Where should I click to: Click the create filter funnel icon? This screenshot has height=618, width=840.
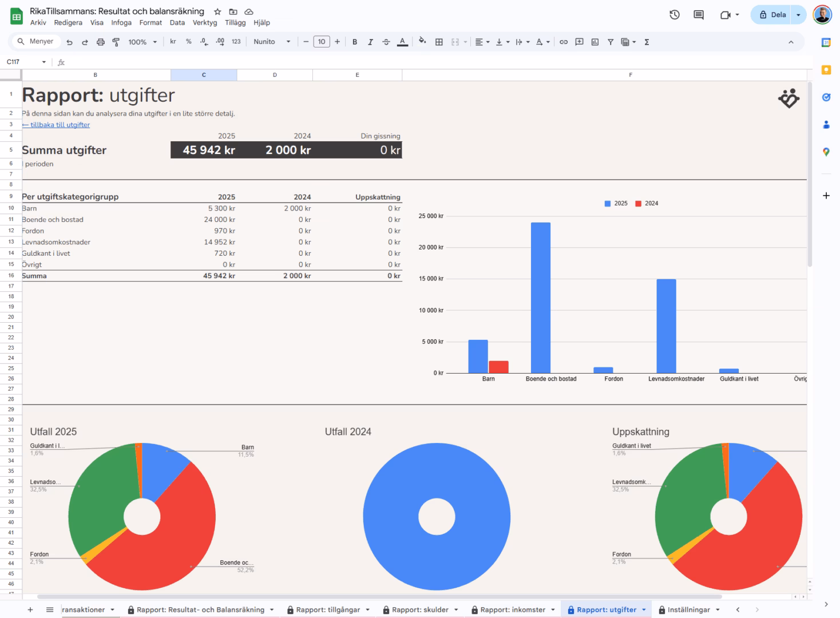tap(611, 42)
